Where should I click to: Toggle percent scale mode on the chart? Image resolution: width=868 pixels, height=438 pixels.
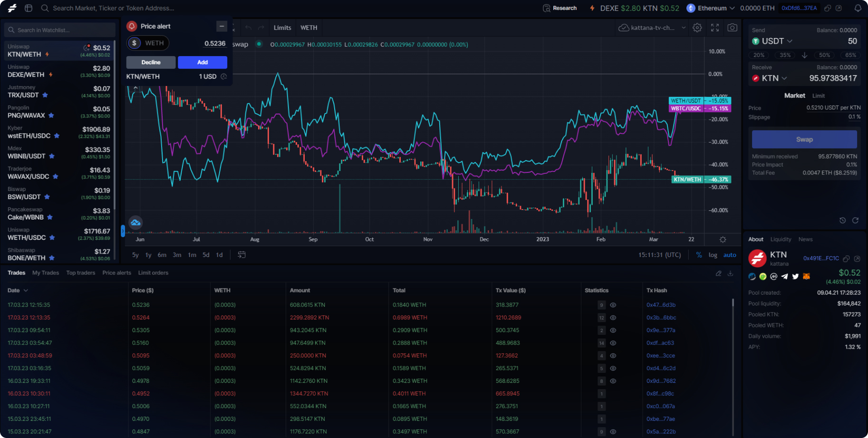click(x=699, y=255)
